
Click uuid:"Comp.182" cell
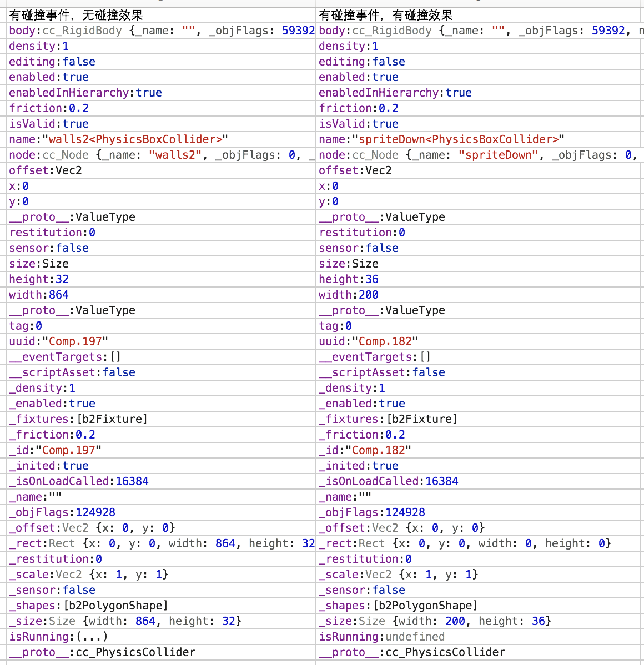pyautogui.click(x=477, y=341)
